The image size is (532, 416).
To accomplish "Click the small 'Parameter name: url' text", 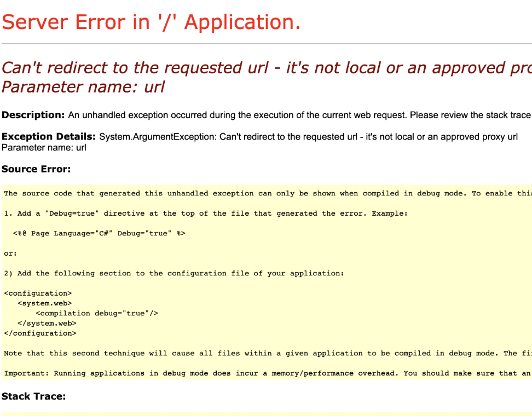I will point(44,147).
